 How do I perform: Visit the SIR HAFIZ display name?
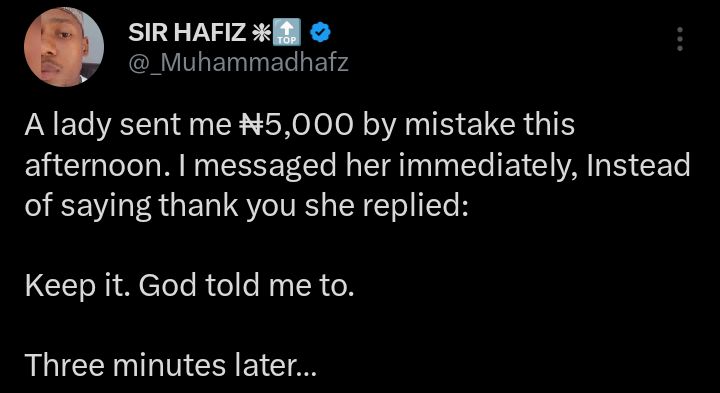[x=187, y=33]
